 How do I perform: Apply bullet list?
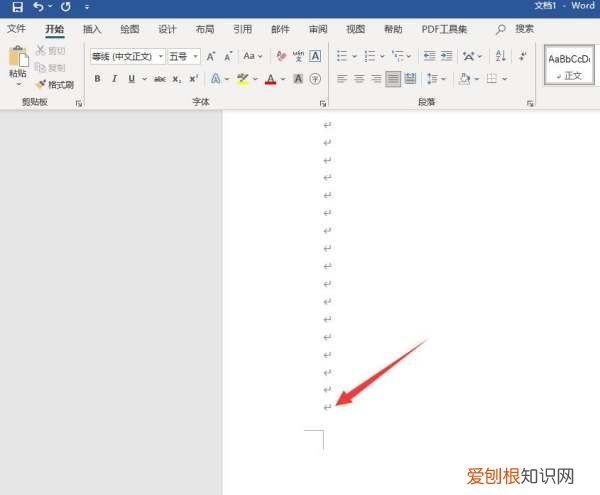tap(342, 56)
